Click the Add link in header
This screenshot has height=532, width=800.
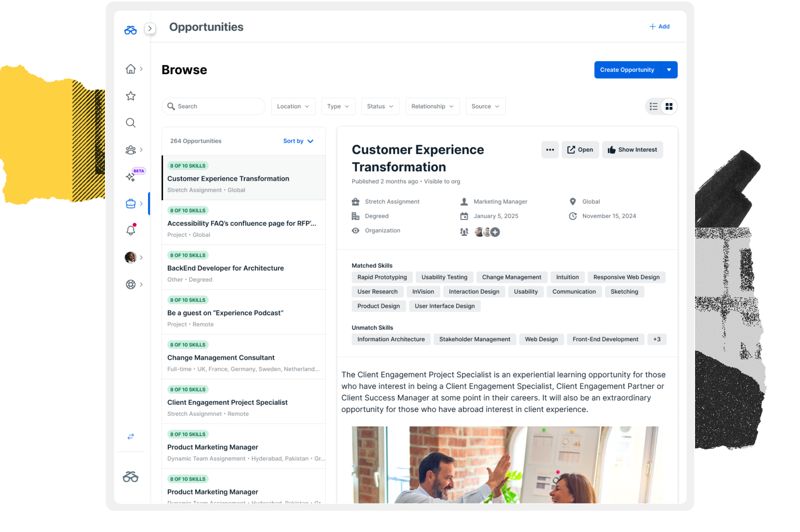click(x=659, y=27)
